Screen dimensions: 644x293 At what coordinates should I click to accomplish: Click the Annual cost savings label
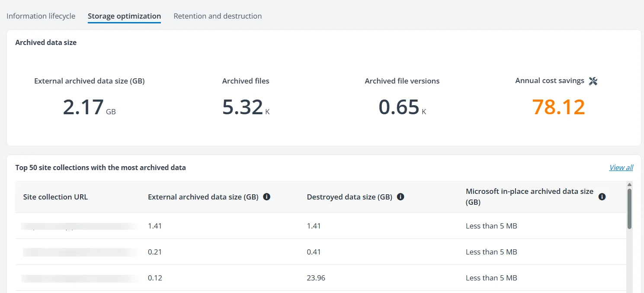550,81
